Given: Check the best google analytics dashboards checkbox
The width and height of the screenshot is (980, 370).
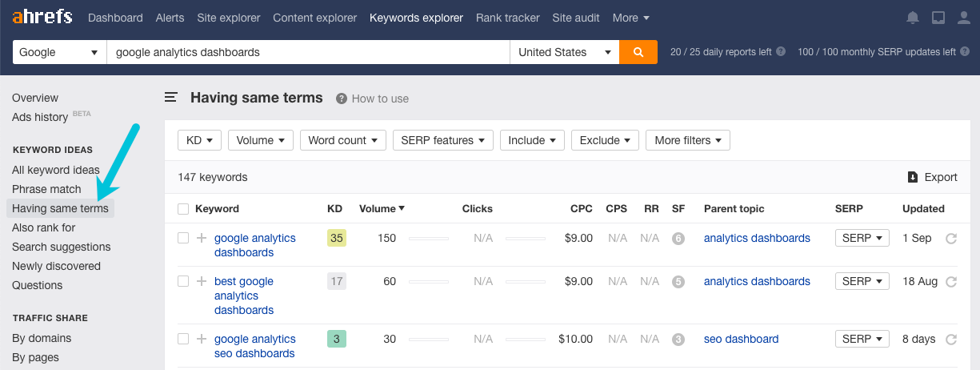Looking at the screenshot, I should [x=183, y=281].
